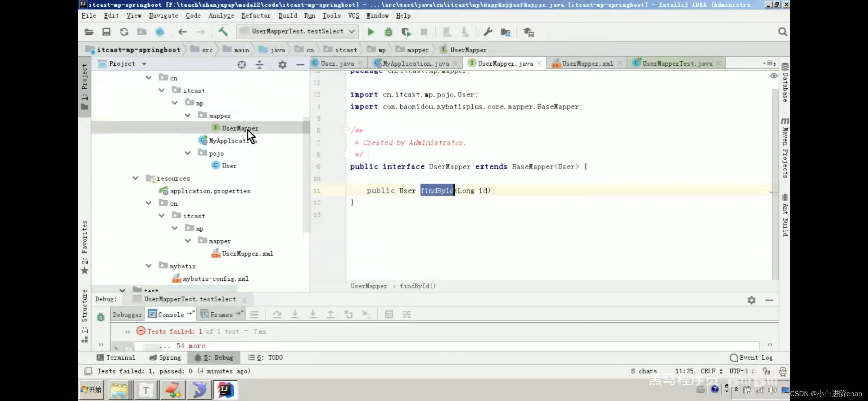Select mybatis-config.xml in the project tree

pyautogui.click(x=210, y=278)
